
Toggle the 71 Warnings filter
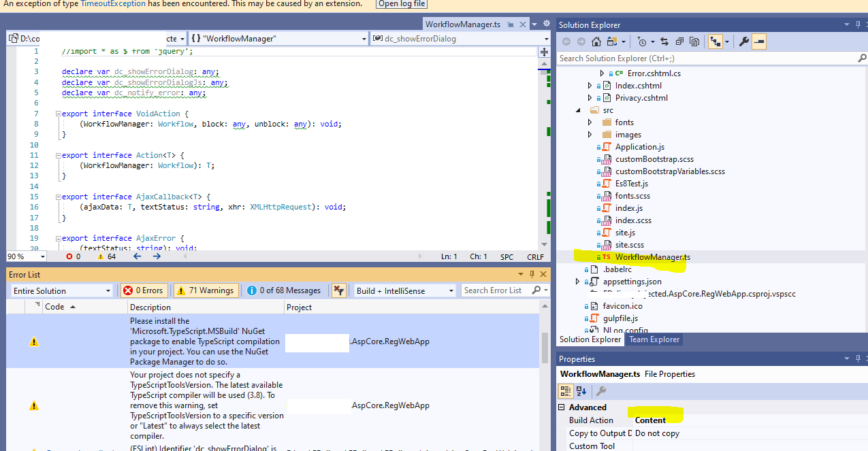coord(206,290)
